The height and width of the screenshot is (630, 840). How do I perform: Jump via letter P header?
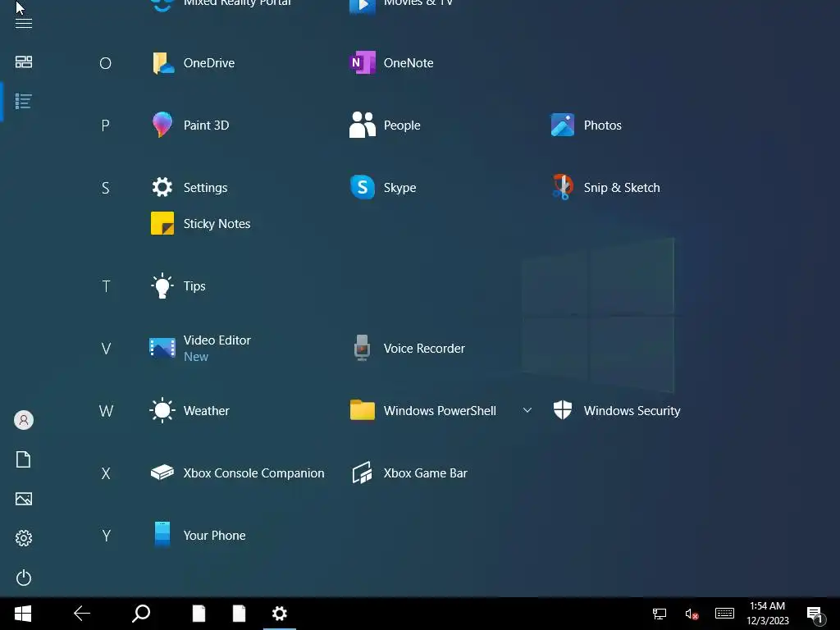[106, 126]
